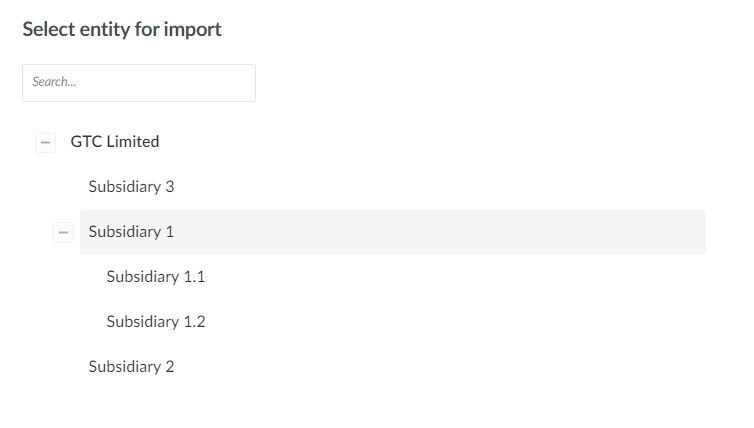This screenshot has height=428, width=754.
Task: Pick the first child under Subsidiary 1
Action: coord(156,277)
